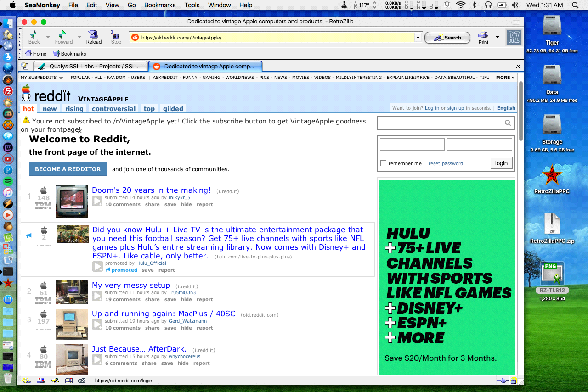The width and height of the screenshot is (588, 392).
Task: Click the reddit alien logo
Action: pyautogui.click(x=26, y=94)
